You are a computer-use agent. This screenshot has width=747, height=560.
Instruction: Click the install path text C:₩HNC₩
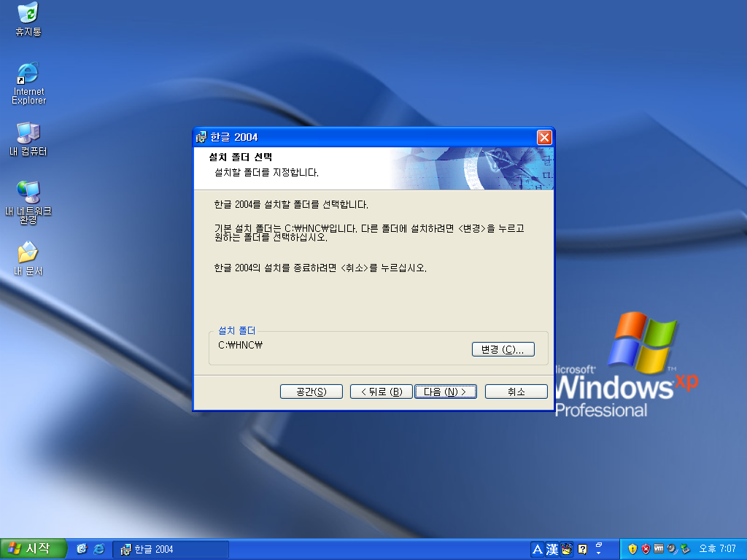tap(241, 345)
